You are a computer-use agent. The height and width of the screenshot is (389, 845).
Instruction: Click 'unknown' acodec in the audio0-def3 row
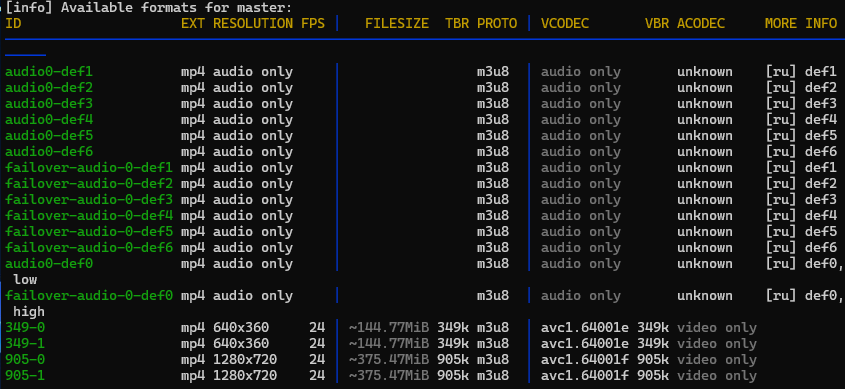coord(705,104)
